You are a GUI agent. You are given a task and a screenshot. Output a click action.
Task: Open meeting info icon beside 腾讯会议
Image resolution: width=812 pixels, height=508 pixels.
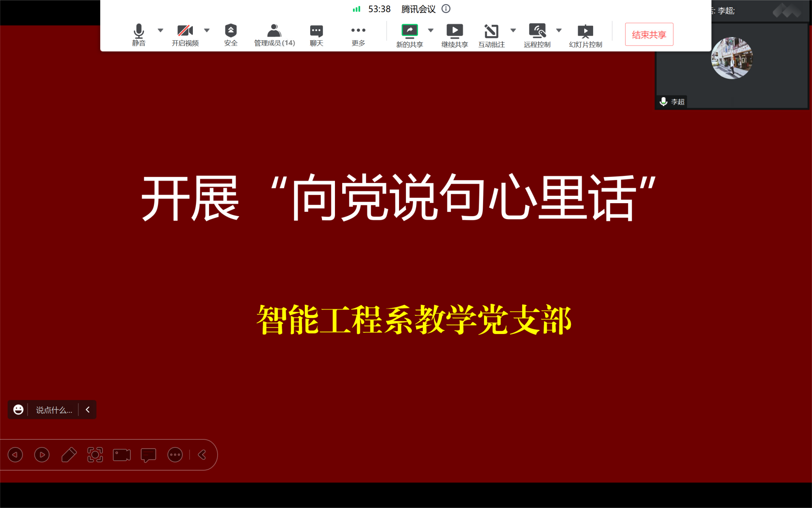[446, 9]
